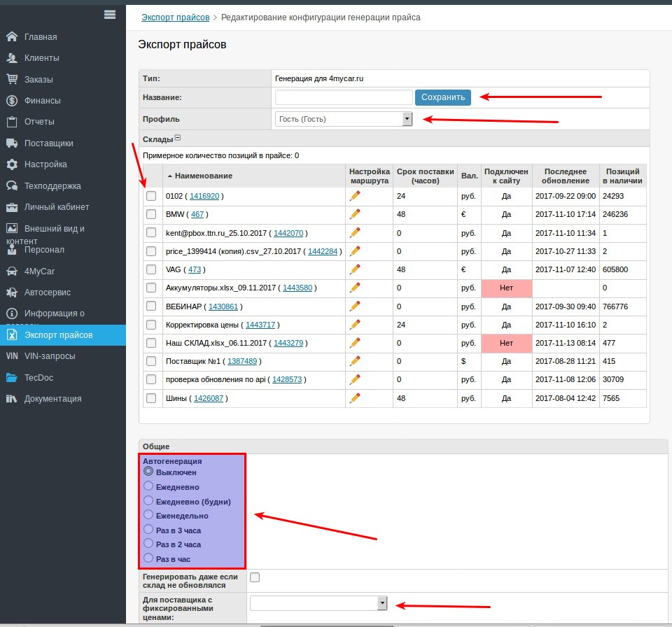Click the folder icon next to TecDoc
The image size is (672, 627).
[12, 377]
